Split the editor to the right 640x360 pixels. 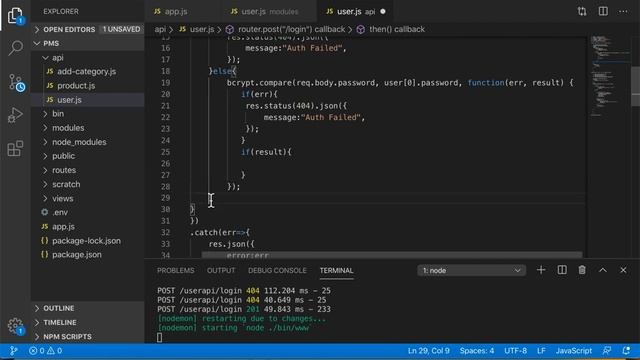tap(603, 11)
